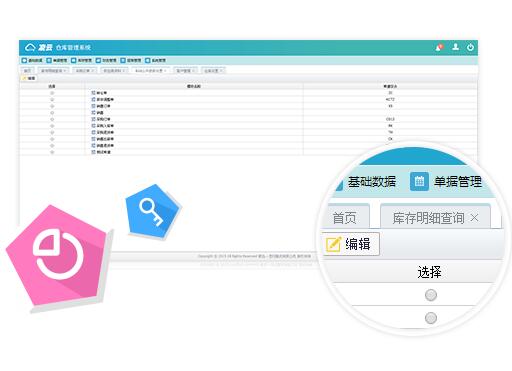
Task: Click the enlarged calendar icon beside 单据管理
Action: (x=419, y=181)
